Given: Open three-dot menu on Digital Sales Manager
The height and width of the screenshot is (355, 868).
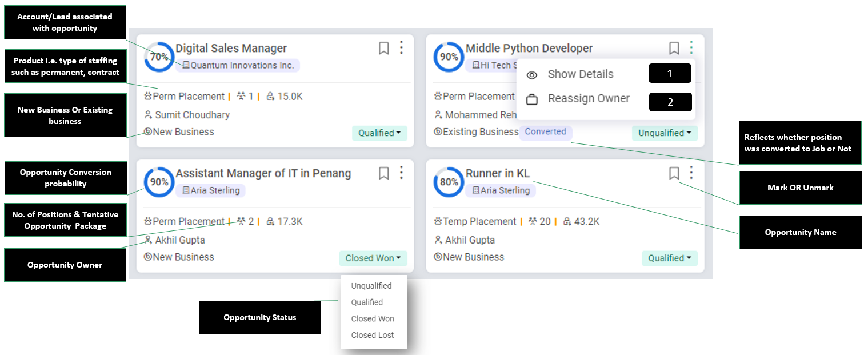Looking at the screenshot, I should [401, 48].
